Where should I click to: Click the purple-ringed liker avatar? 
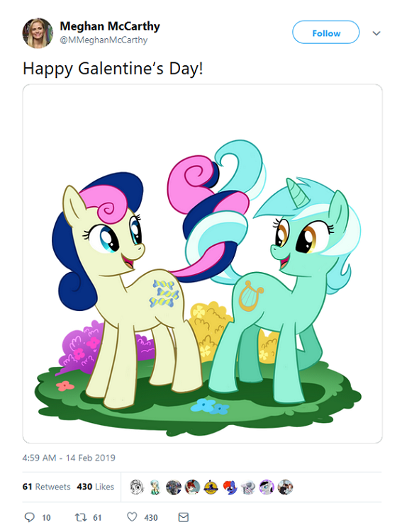tap(267, 487)
